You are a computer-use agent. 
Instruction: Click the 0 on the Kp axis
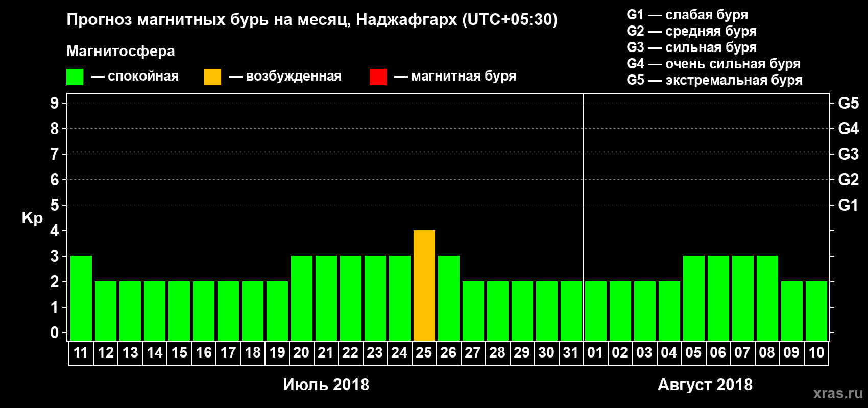point(55,333)
